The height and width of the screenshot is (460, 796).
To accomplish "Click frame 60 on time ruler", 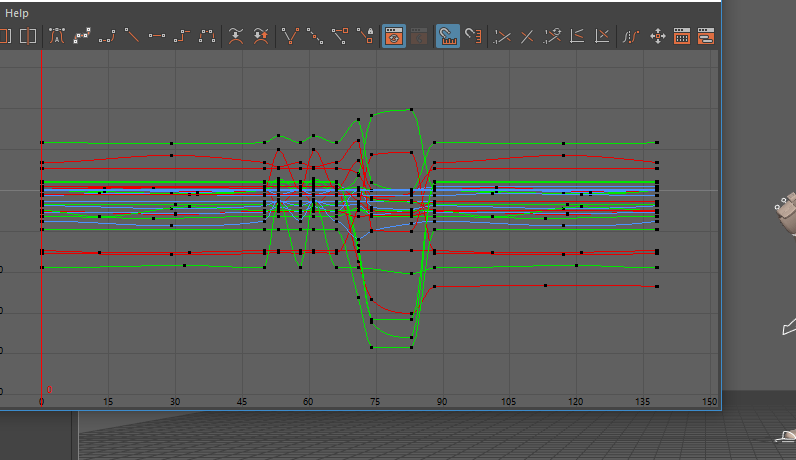I will (308, 402).
